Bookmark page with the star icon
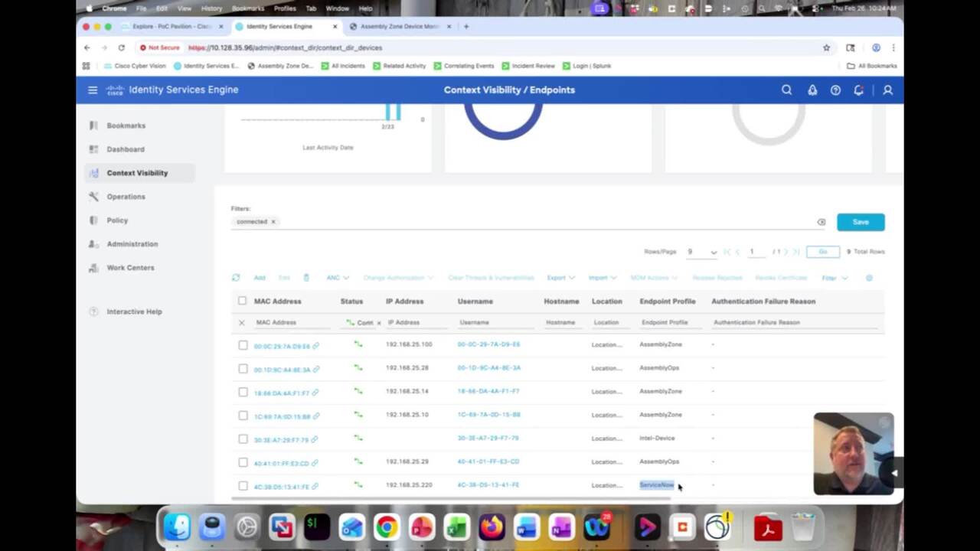The width and height of the screenshot is (980, 551). [826, 47]
